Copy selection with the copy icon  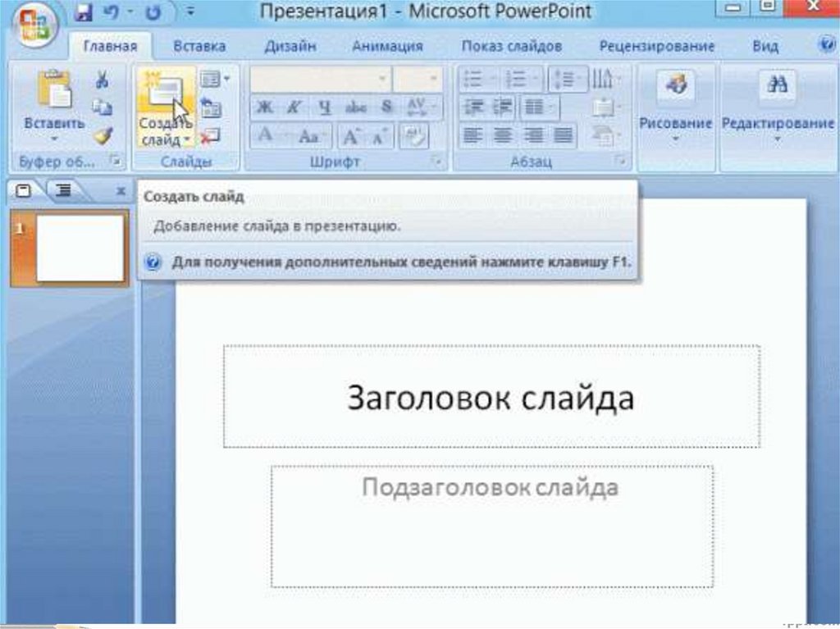tap(102, 107)
